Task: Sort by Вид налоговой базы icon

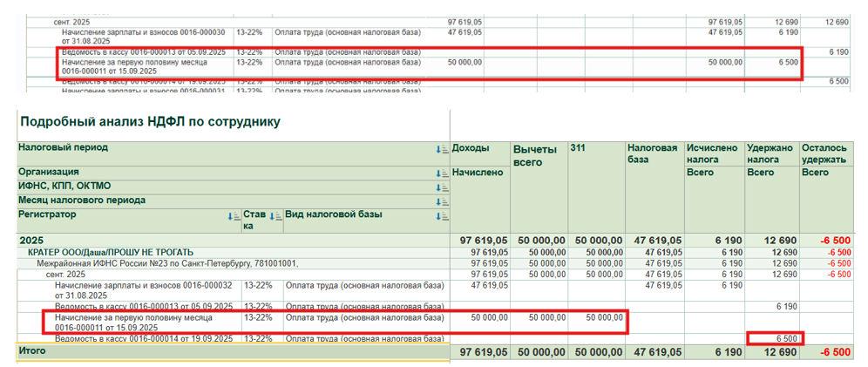Action: (x=442, y=215)
